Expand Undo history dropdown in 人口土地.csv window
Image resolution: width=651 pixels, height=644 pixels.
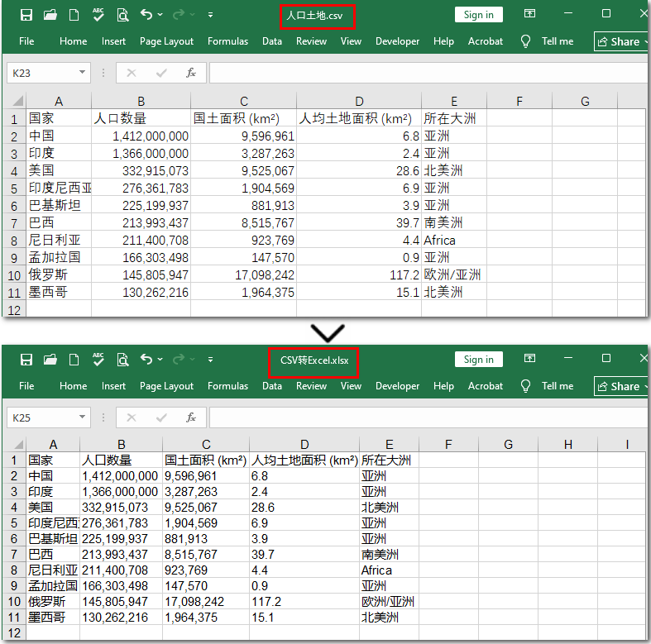coord(160,15)
